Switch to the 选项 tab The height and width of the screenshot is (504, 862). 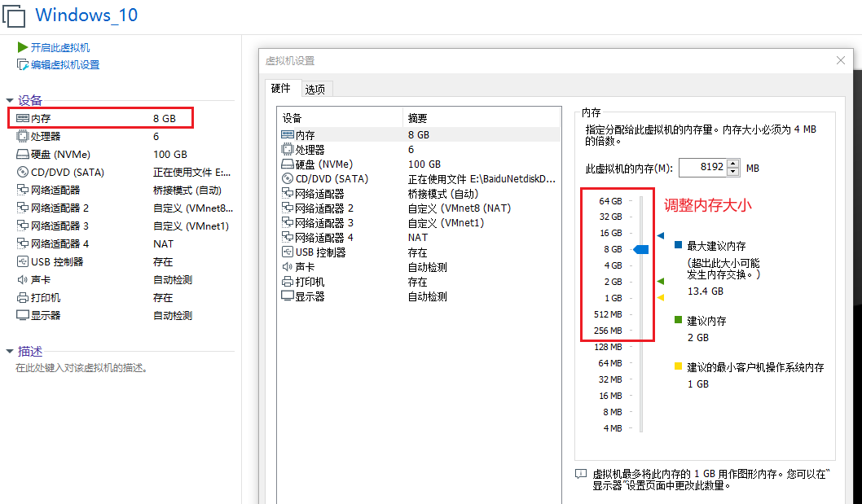(x=315, y=89)
